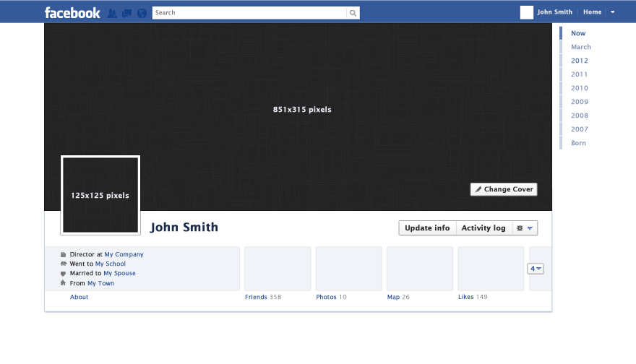Jump to 2012 in the timeline
The image size is (636, 364).
579,61
